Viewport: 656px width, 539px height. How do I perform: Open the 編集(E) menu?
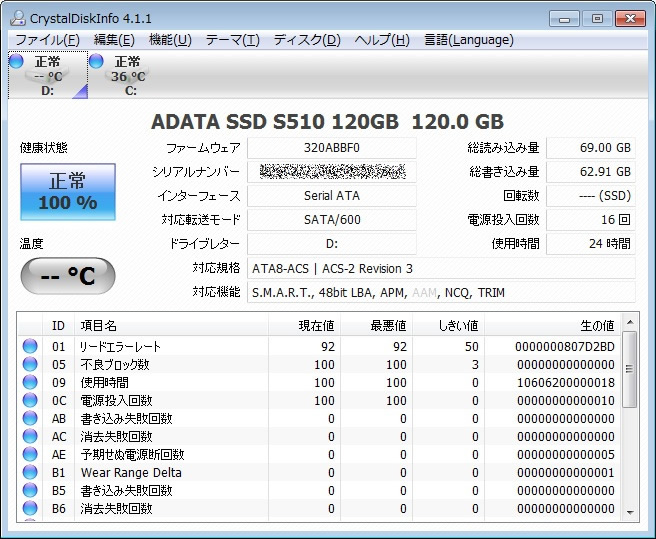[114, 40]
